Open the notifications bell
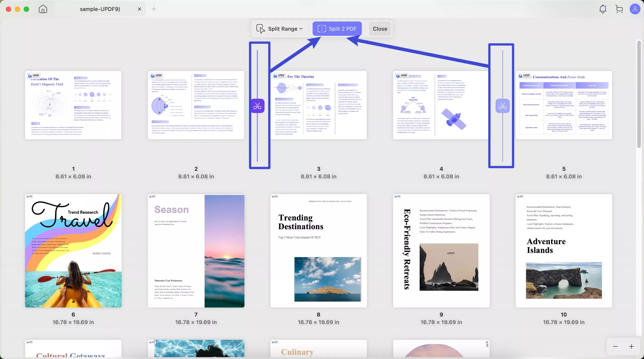644x359 pixels. (603, 9)
